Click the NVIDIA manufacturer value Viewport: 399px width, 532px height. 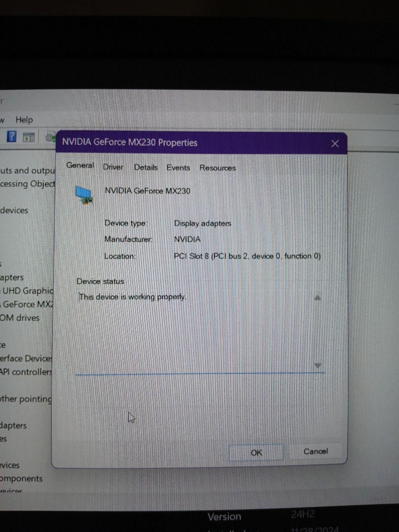[x=187, y=239]
